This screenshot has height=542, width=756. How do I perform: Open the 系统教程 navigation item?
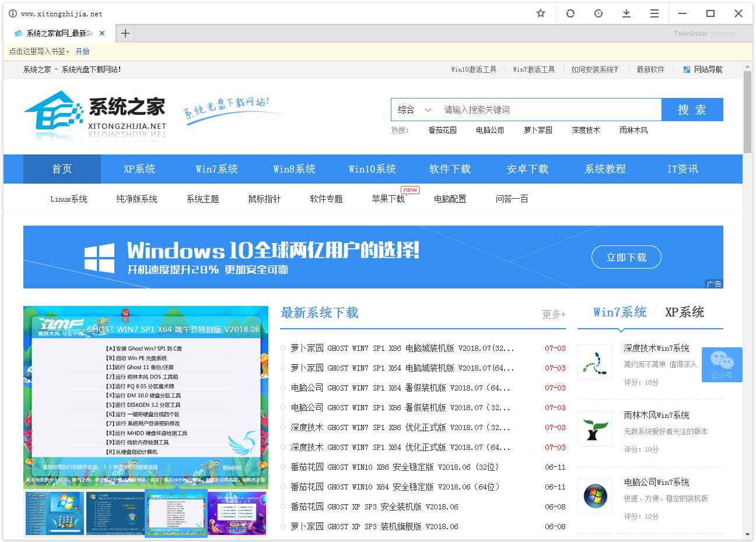605,169
